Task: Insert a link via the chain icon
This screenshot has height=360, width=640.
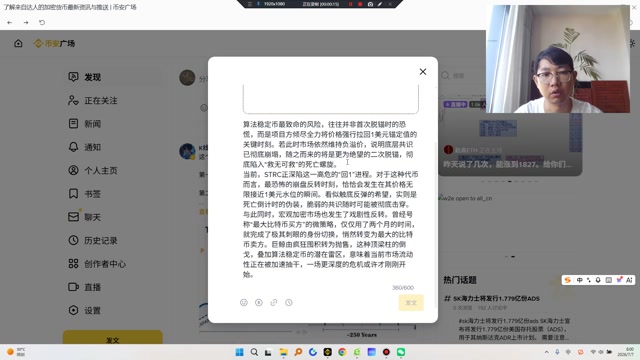Action: [274, 302]
